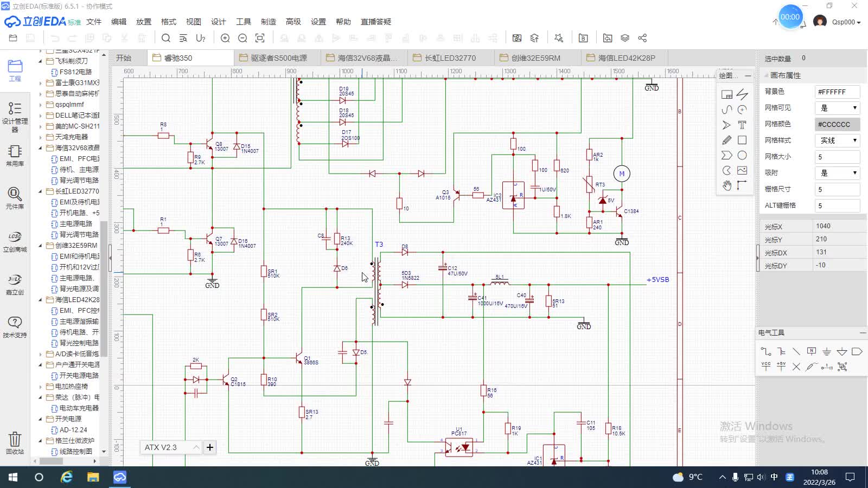Image resolution: width=868 pixels, height=488 pixels.
Task: Open the 网格样式 dropdown
Action: pos(838,140)
